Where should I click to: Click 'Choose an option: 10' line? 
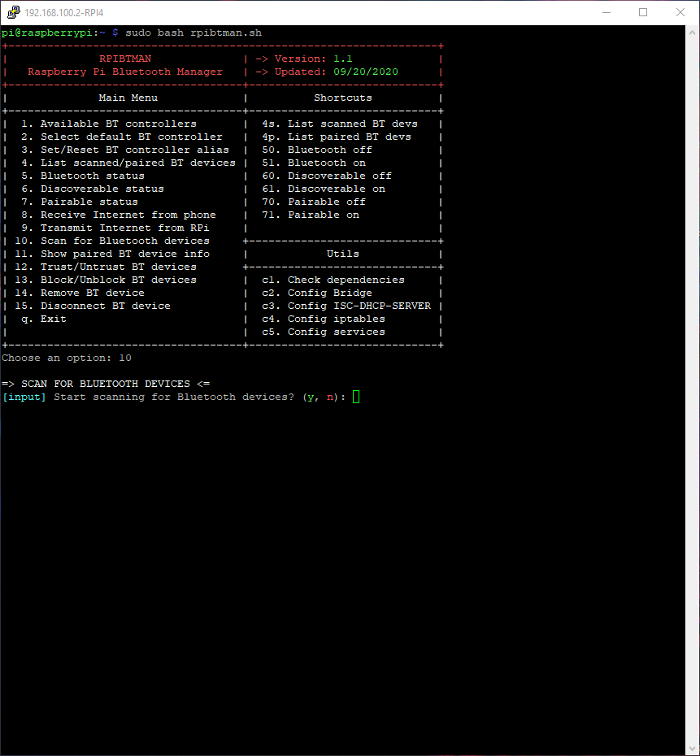[67, 358]
